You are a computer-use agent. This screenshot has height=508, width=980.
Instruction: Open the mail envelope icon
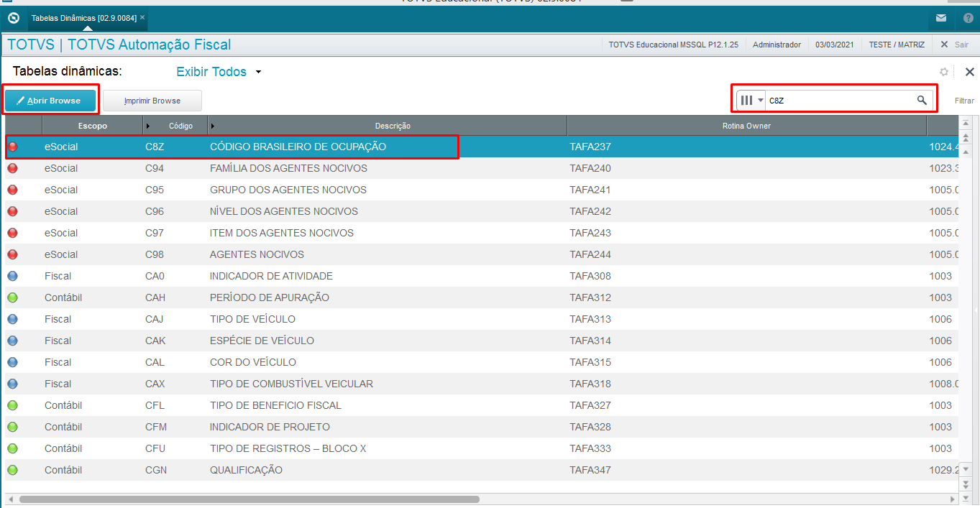click(941, 18)
